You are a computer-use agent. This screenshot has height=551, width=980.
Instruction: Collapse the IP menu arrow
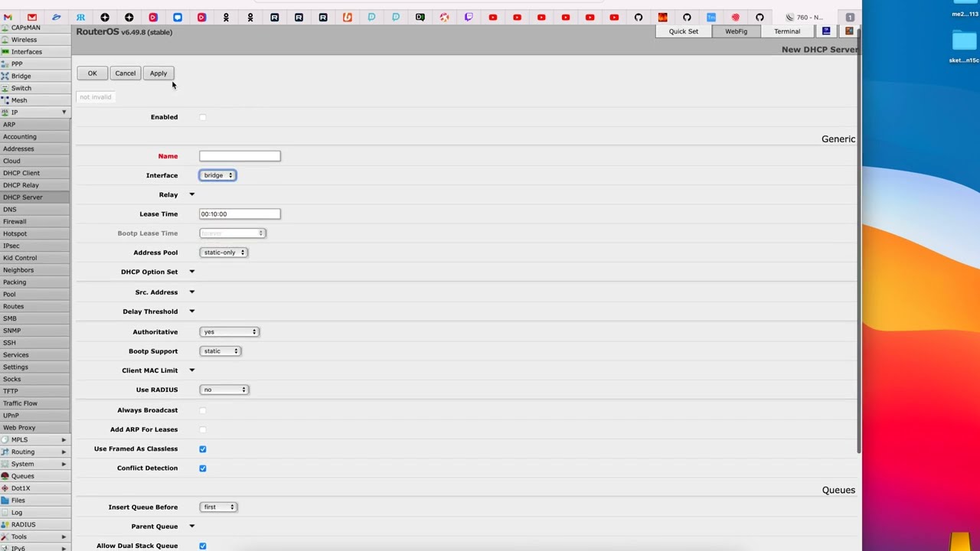click(64, 112)
